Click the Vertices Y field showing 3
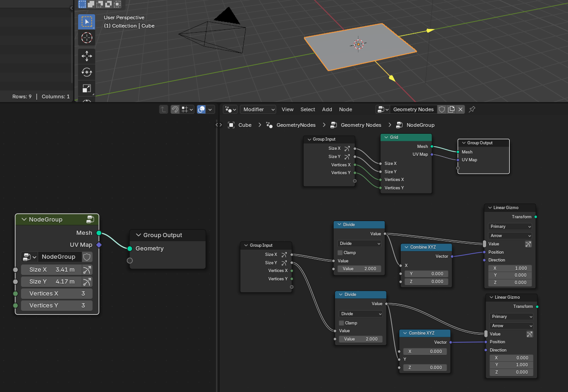 [57, 306]
